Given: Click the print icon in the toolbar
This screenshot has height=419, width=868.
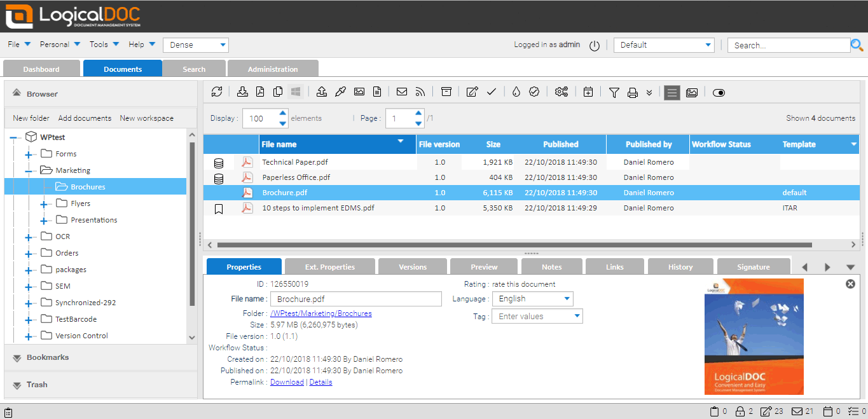Looking at the screenshot, I should [x=632, y=92].
